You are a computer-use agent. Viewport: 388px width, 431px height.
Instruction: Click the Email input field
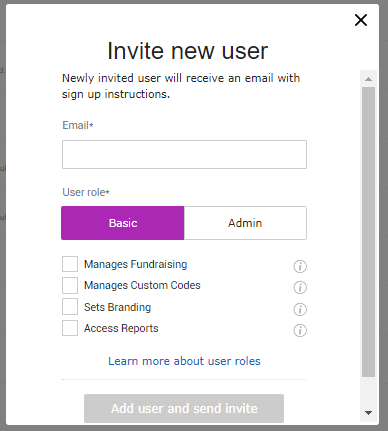[184, 154]
